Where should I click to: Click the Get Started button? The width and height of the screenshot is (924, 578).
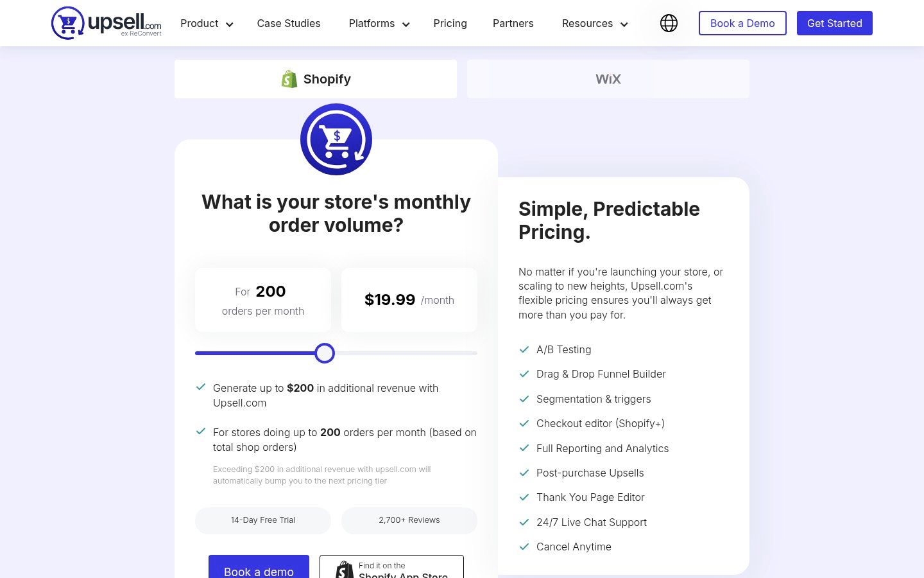tap(834, 23)
